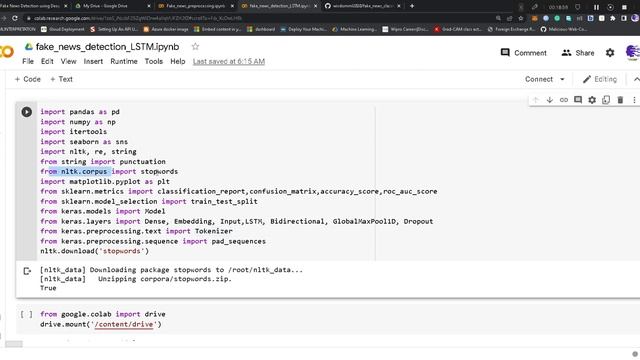The image size is (640, 360).
Task: Open the Runtime menu
Action: pyautogui.click(x=124, y=61)
